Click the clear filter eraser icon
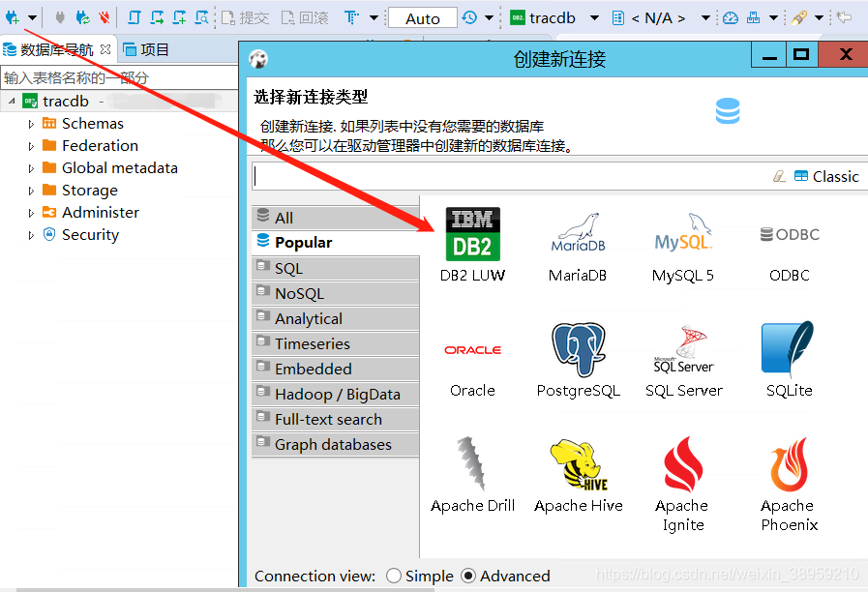This screenshot has height=592, width=868. 779,176
